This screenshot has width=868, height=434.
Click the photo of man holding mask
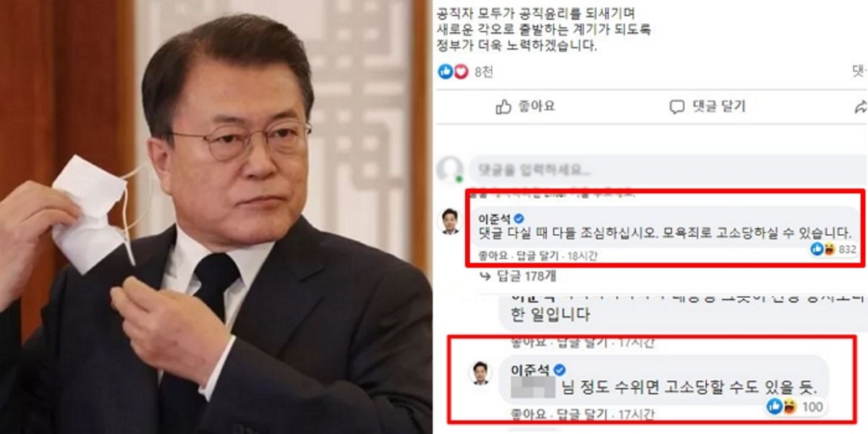216,217
